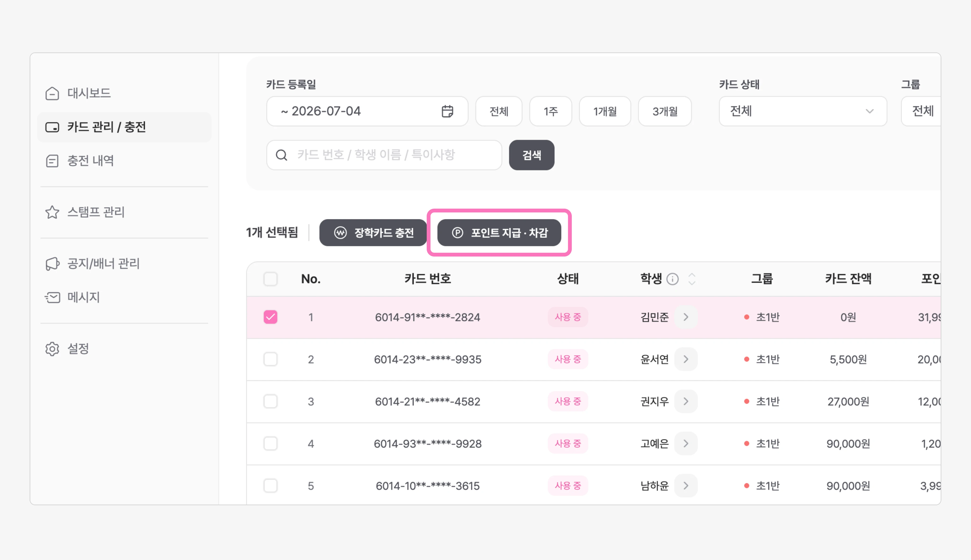Image resolution: width=971 pixels, height=560 pixels.
Task: Click the Dashboard home icon in sidebar
Action: pyautogui.click(x=52, y=93)
